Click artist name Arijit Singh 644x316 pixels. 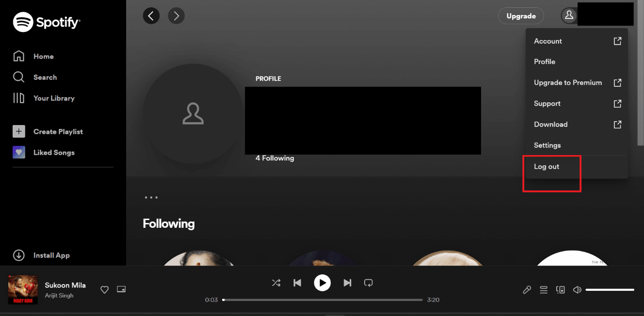(59, 296)
